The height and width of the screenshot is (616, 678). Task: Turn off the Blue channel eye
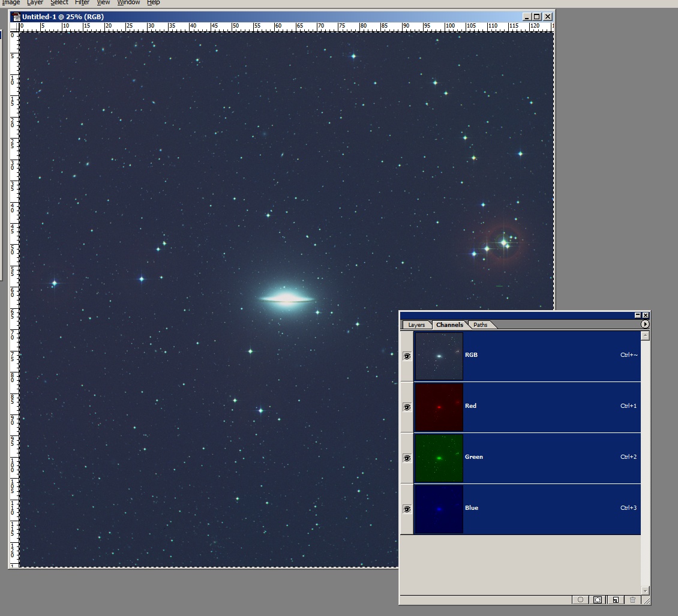[407, 509]
